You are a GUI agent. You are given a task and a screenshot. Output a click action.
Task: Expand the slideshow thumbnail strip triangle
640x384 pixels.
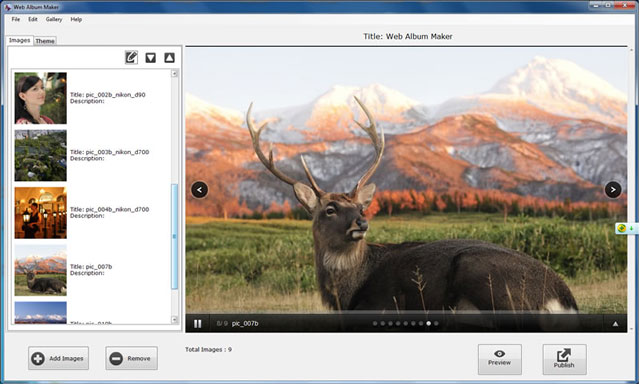tap(615, 324)
